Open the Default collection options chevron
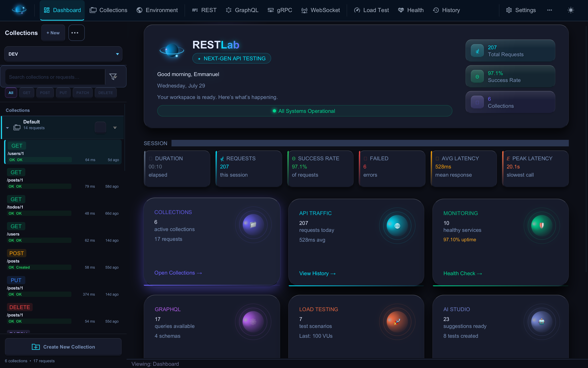The height and width of the screenshot is (368, 588). 115,128
